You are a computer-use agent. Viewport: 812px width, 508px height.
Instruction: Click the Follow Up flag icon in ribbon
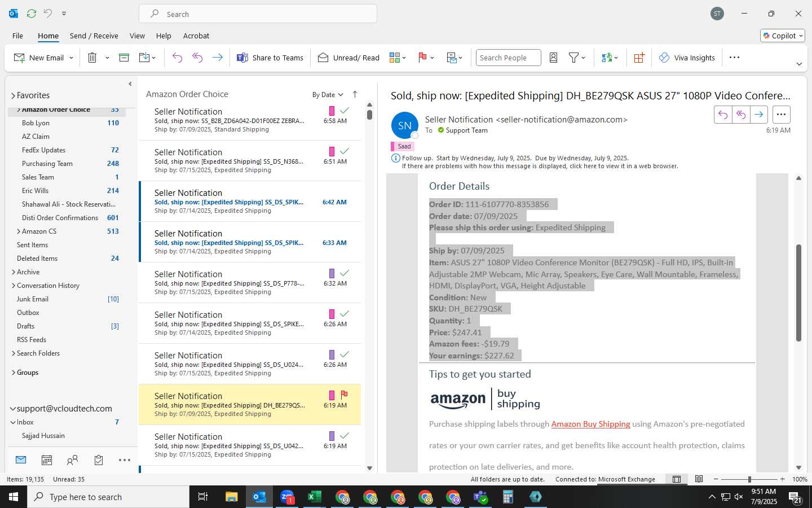click(x=422, y=58)
